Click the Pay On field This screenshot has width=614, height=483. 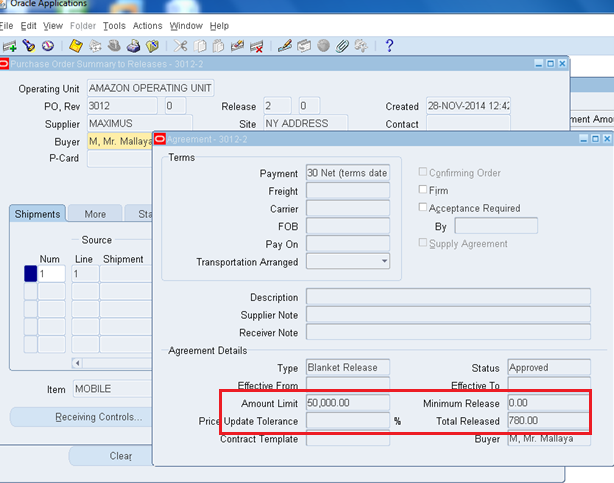(x=348, y=244)
